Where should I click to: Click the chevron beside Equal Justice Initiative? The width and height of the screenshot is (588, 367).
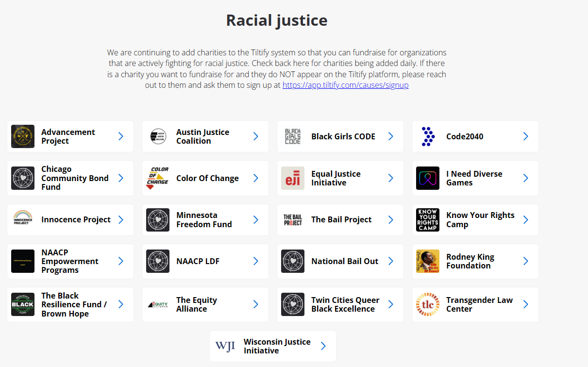(391, 178)
